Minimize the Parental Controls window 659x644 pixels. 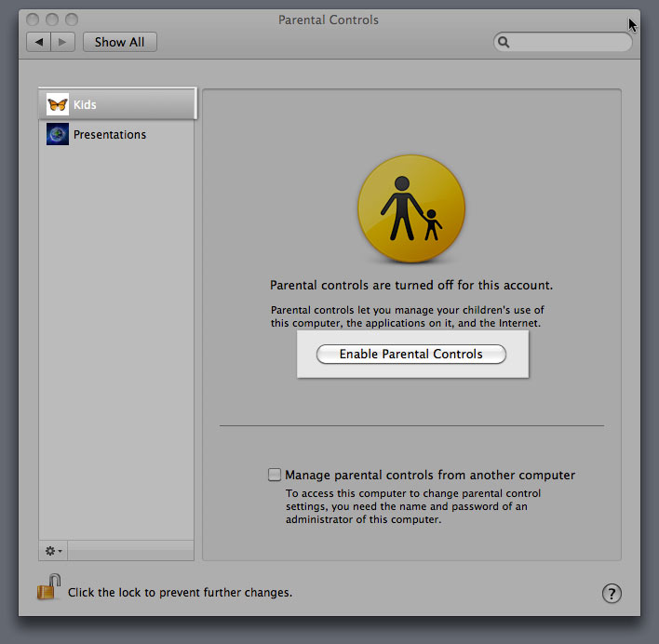(53, 20)
